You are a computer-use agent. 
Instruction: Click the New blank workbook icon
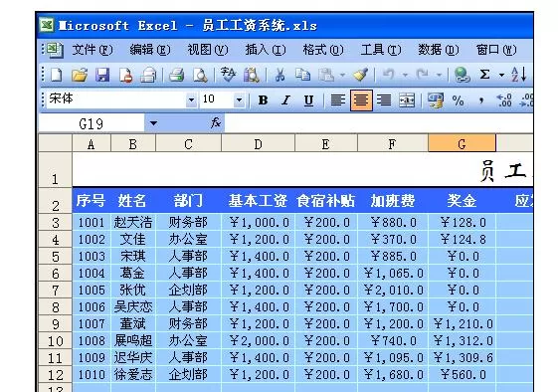57,76
